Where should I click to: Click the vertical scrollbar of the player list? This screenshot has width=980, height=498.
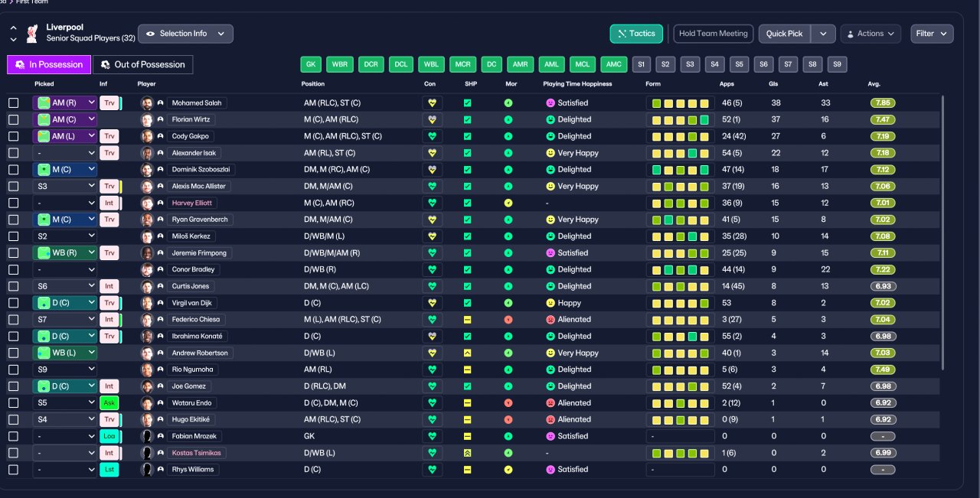point(944,233)
